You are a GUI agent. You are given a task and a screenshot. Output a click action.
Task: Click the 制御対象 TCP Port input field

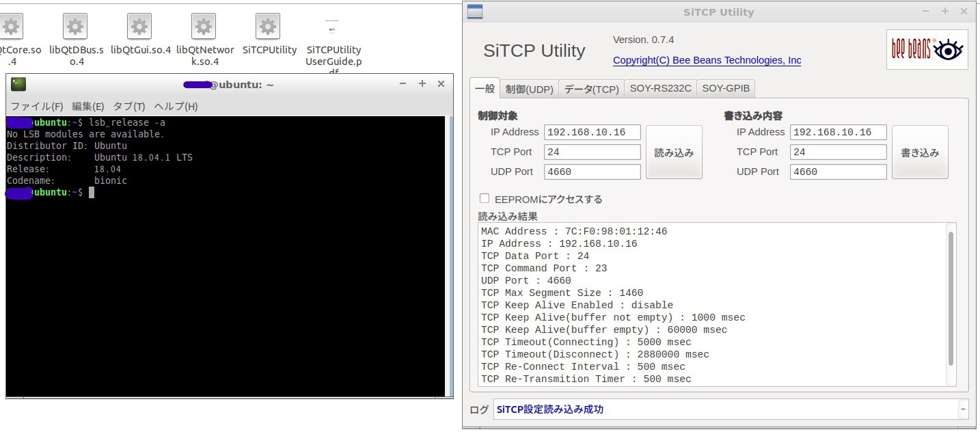[593, 152]
